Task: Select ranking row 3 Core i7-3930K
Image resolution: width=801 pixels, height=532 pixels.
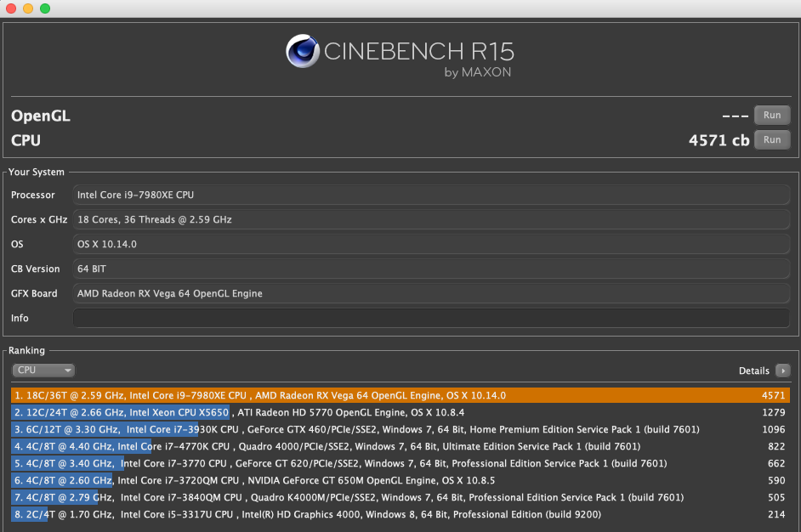Action: pos(400,429)
